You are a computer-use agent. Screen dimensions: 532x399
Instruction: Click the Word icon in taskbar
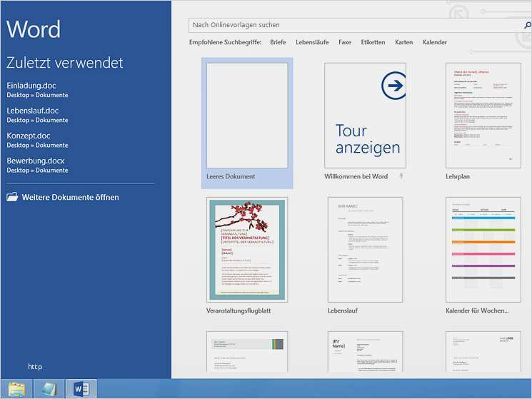tap(81, 389)
